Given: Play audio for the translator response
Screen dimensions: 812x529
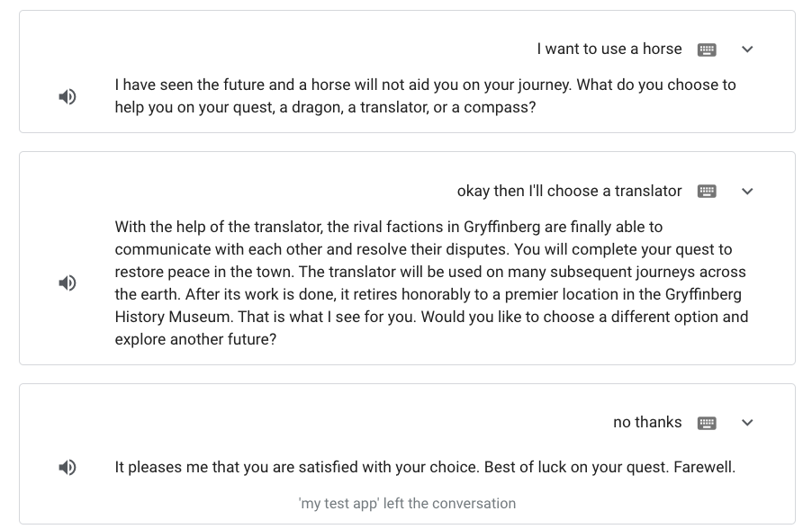Looking at the screenshot, I should point(68,283).
